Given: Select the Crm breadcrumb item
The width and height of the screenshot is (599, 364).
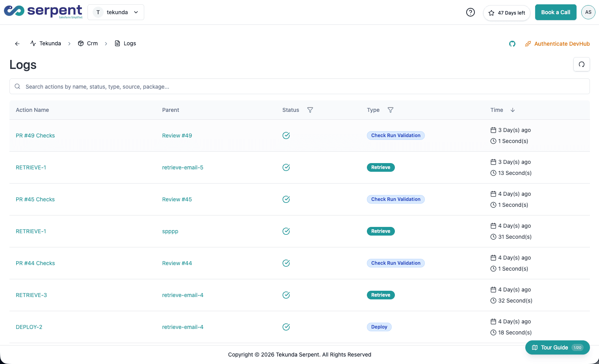Looking at the screenshot, I should (x=93, y=43).
